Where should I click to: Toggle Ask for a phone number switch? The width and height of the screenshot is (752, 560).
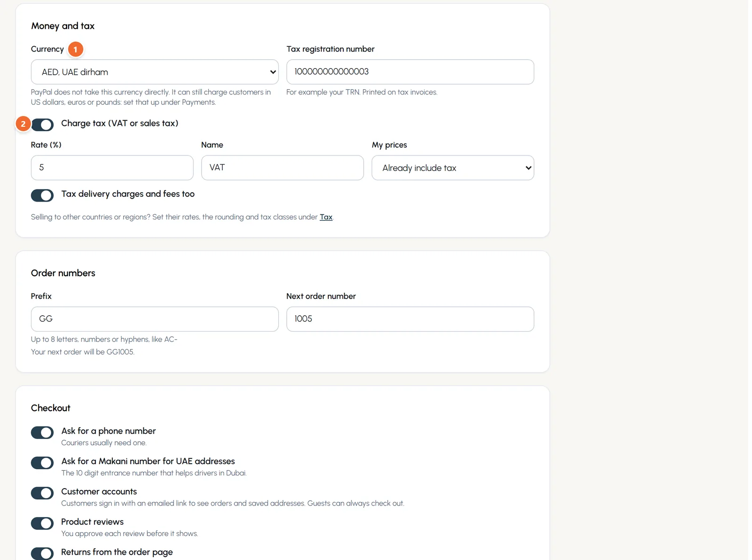[x=42, y=432]
